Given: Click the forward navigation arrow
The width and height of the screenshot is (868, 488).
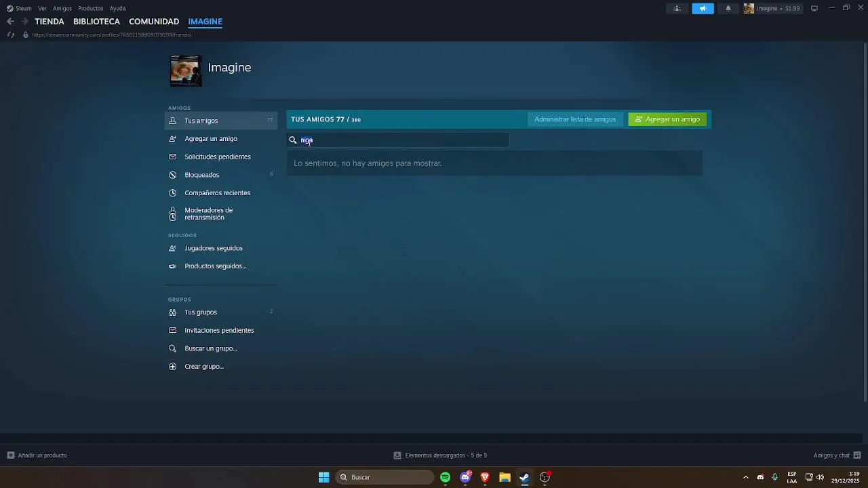Looking at the screenshot, I should coord(24,22).
